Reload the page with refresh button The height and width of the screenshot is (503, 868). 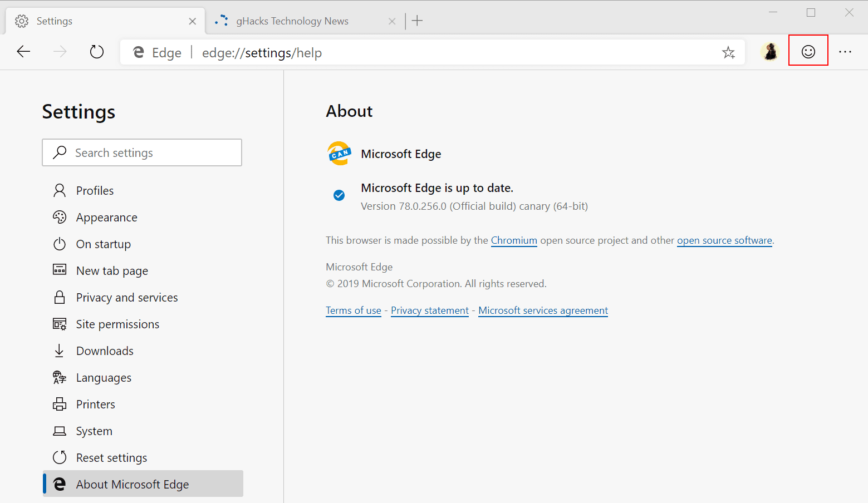click(96, 51)
